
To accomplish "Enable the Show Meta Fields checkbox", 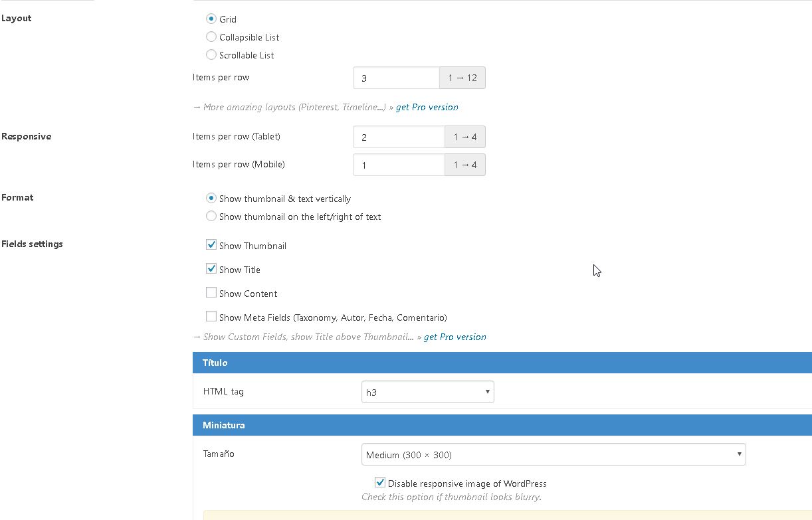I will coord(211,317).
